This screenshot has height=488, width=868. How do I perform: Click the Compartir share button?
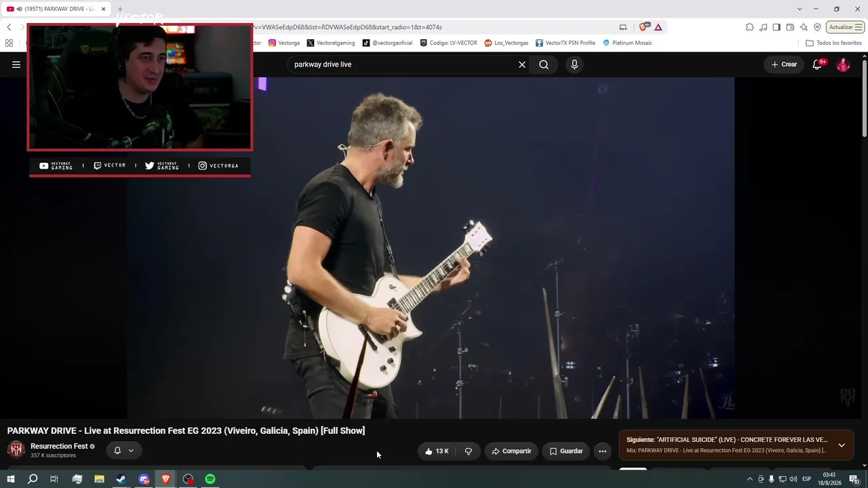511,451
